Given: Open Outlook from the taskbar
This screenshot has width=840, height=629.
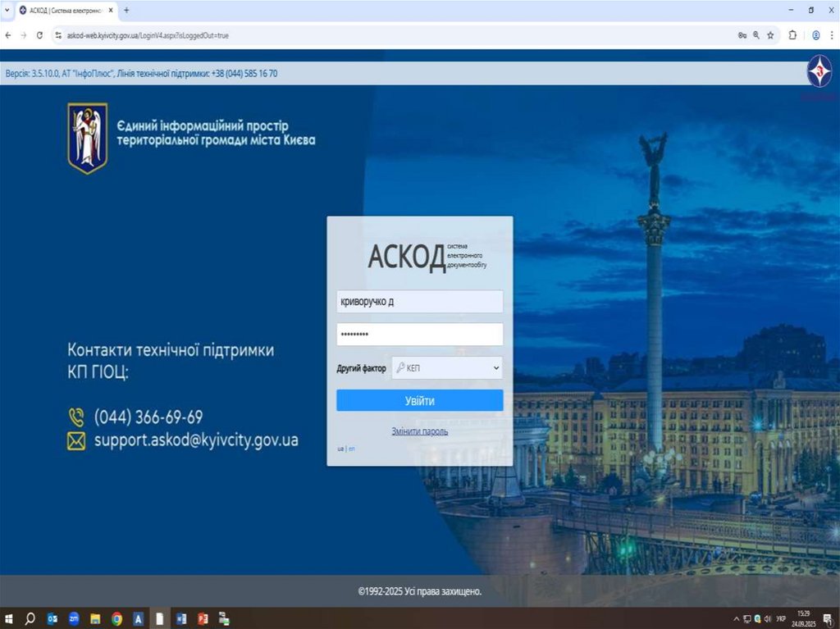Looking at the screenshot, I should click(52, 619).
